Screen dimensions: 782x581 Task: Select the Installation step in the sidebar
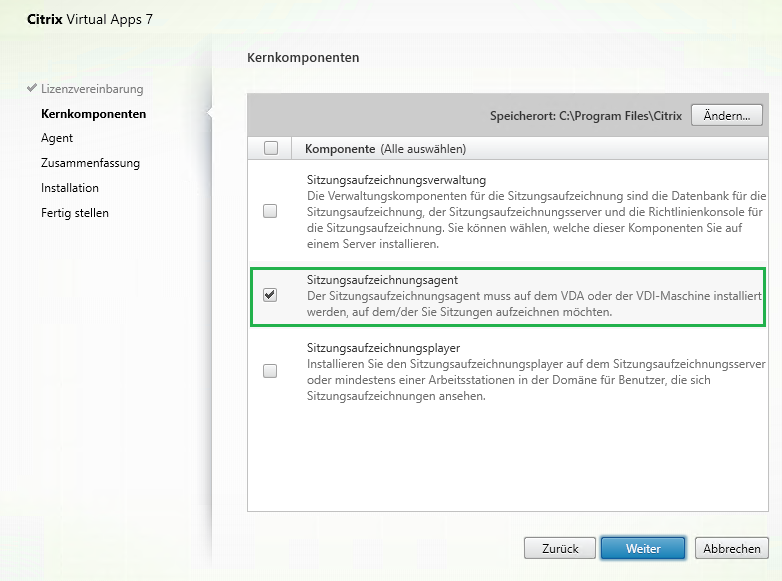tap(70, 187)
